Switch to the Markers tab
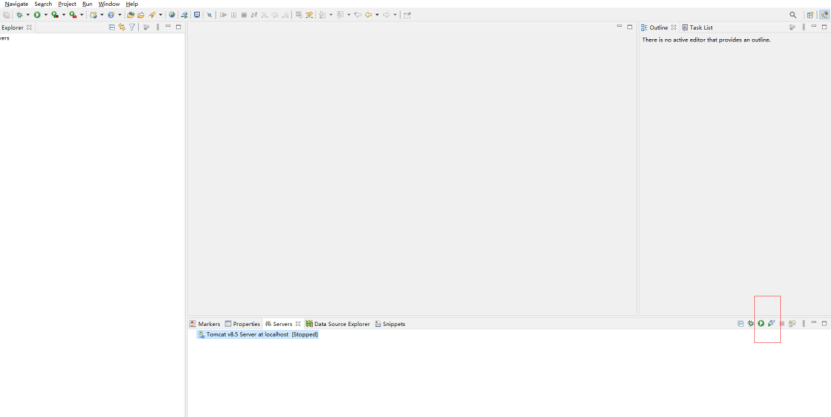The height and width of the screenshot is (417, 831). (205, 324)
